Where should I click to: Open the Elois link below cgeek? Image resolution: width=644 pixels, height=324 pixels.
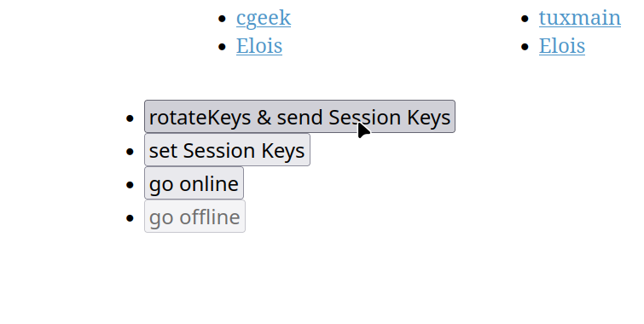click(x=259, y=45)
